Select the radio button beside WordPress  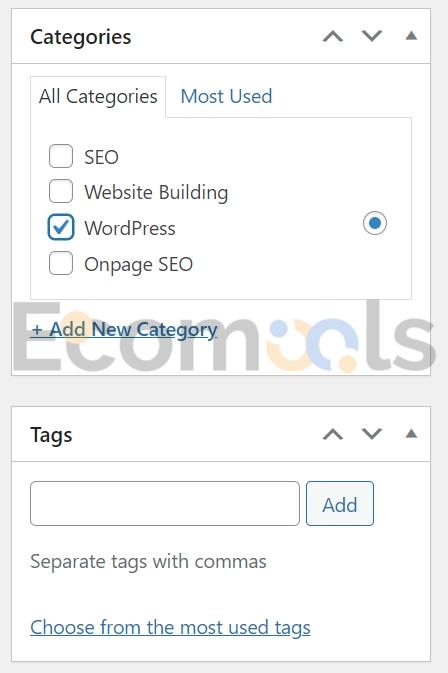click(x=375, y=223)
